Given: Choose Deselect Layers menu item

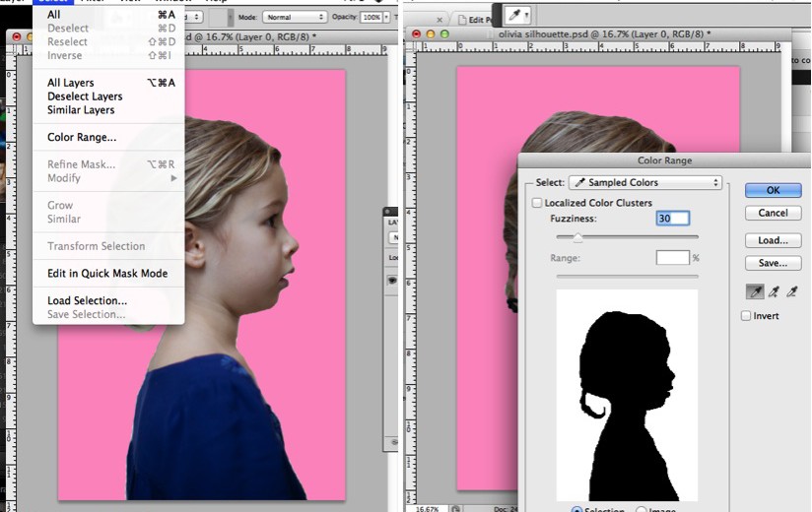Looking at the screenshot, I should click(85, 96).
